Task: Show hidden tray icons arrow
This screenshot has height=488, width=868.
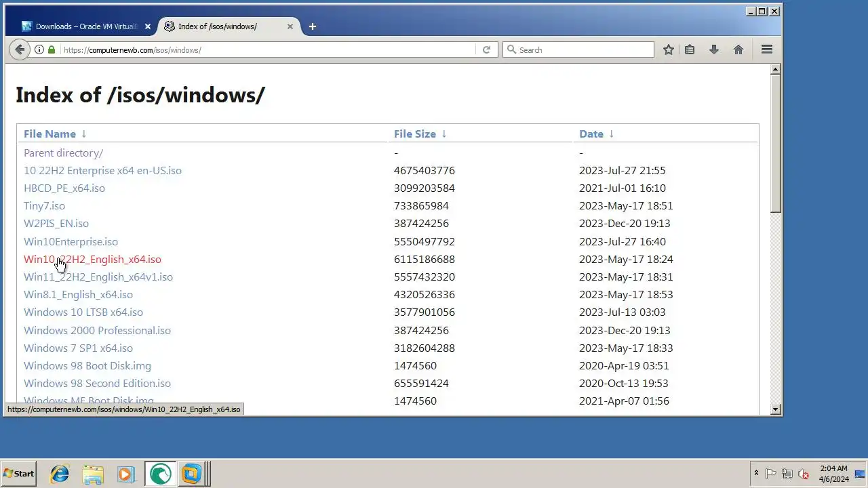Action: pyautogui.click(x=756, y=474)
